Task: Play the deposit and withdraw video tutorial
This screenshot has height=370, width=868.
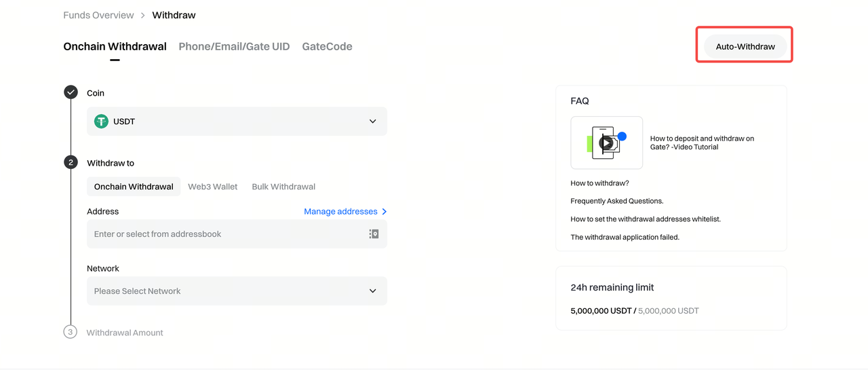Action: (x=606, y=143)
